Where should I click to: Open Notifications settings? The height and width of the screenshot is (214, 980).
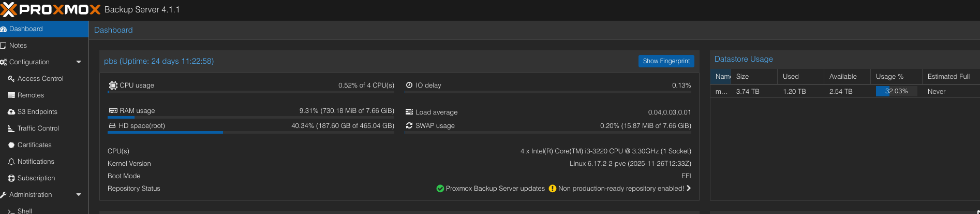[x=44, y=162]
